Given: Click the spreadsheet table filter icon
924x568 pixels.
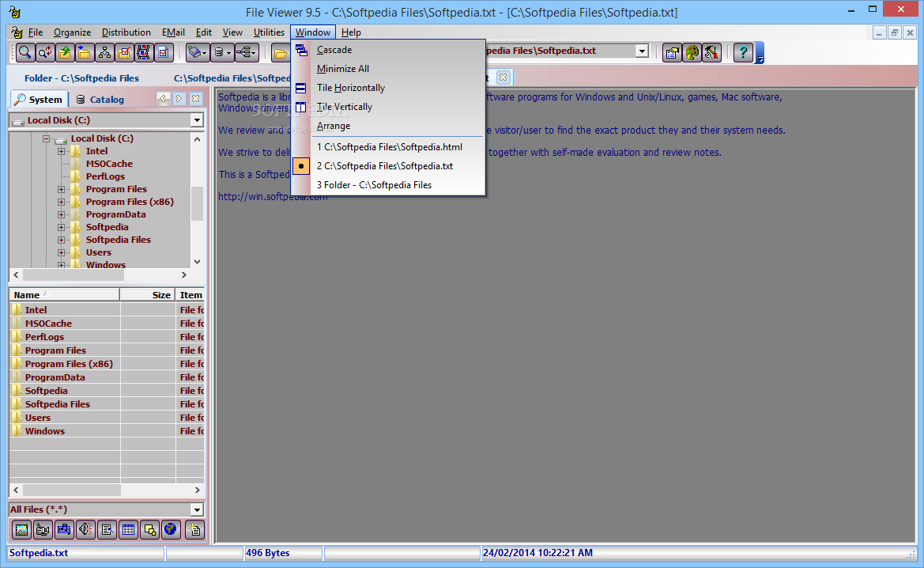Looking at the screenshot, I should click(x=128, y=530).
